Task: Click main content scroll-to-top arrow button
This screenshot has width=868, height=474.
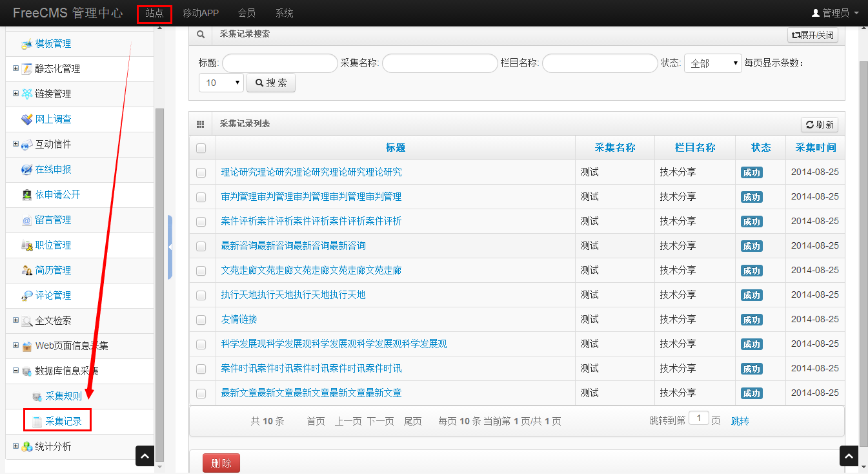Action: tap(849, 455)
